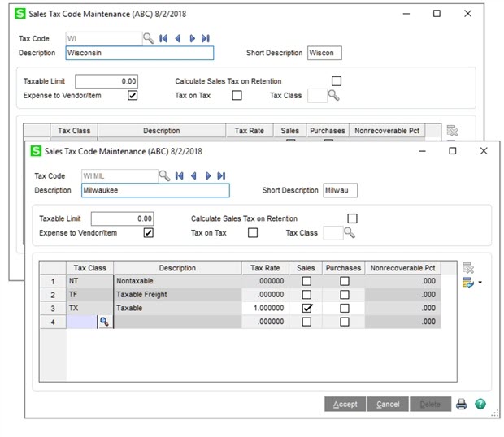504x437 pixels.
Task: Click the Accept button
Action: 345,404
